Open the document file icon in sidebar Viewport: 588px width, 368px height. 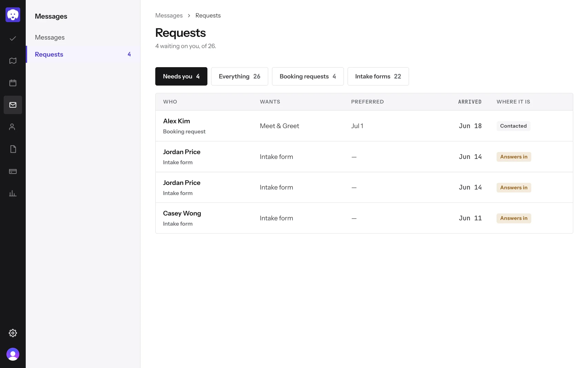(13, 149)
